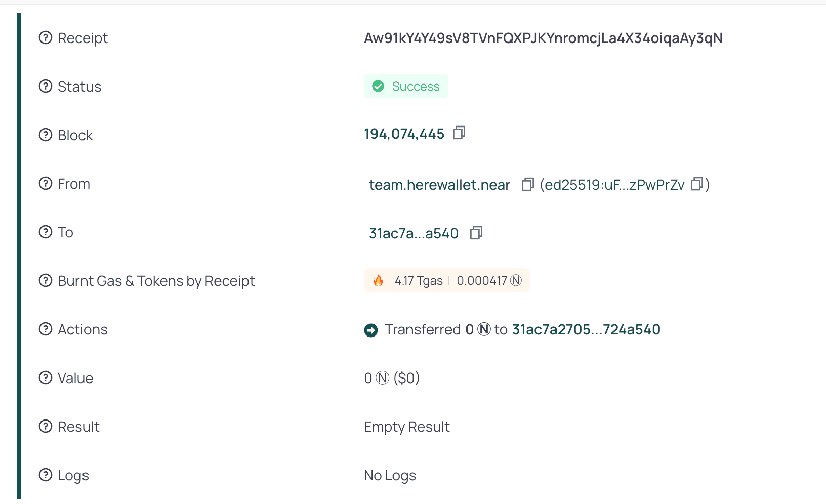
Task: Open the 31ac7a...a540 recipient account
Action: 414,233
